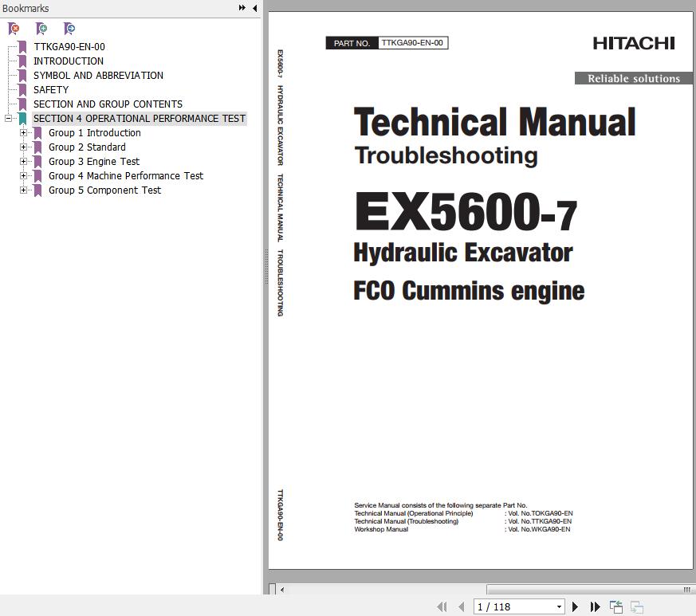This screenshot has height=616, width=696.
Task: Go to the INTRODUCTION bookmark
Action: 69,61
